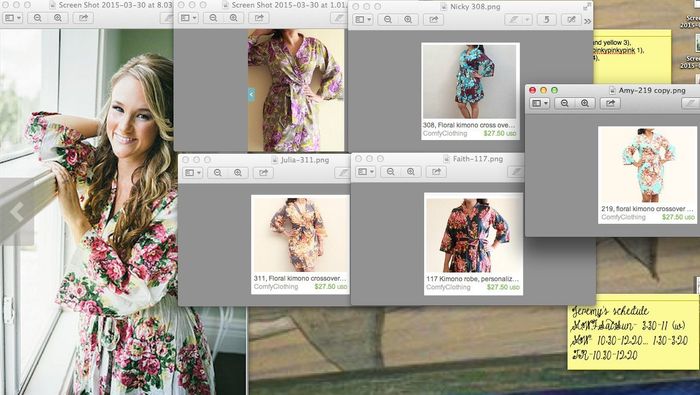Click ComfyClothing under the 308 kimono listing
The height and width of the screenshot is (395, 700).
tap(445, 133)
